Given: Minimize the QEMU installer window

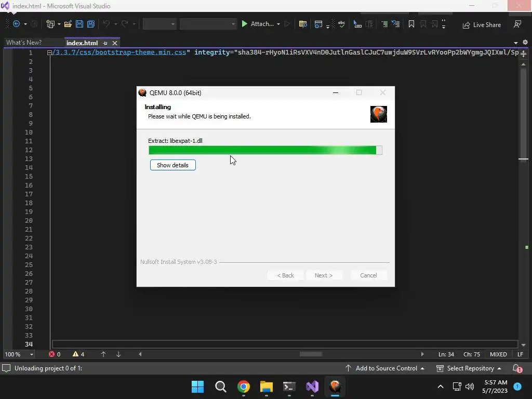Looking at the screenshot, I should tap(336, 92).
